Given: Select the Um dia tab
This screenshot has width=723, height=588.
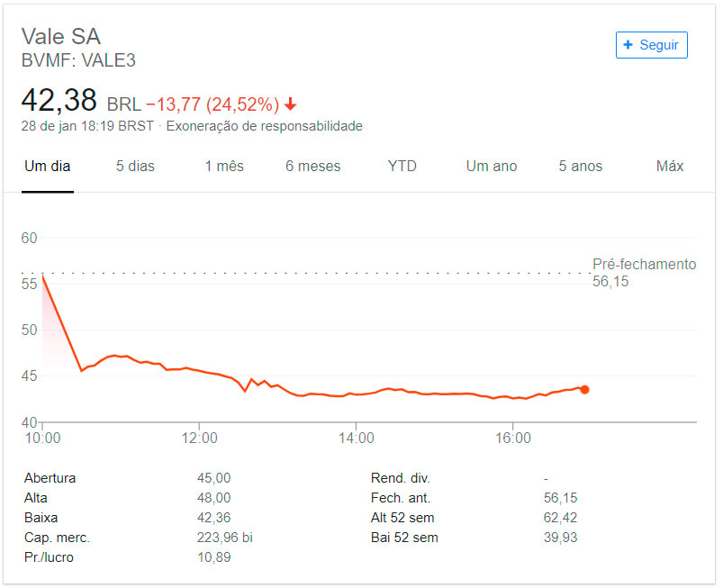Looking at the screenshot, I should tap(48, 166).
